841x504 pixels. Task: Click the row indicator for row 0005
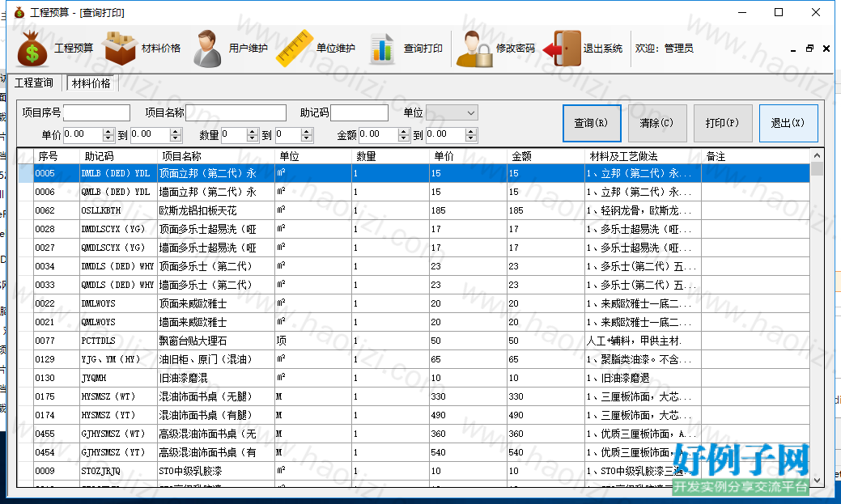click(x=26, y=173)
